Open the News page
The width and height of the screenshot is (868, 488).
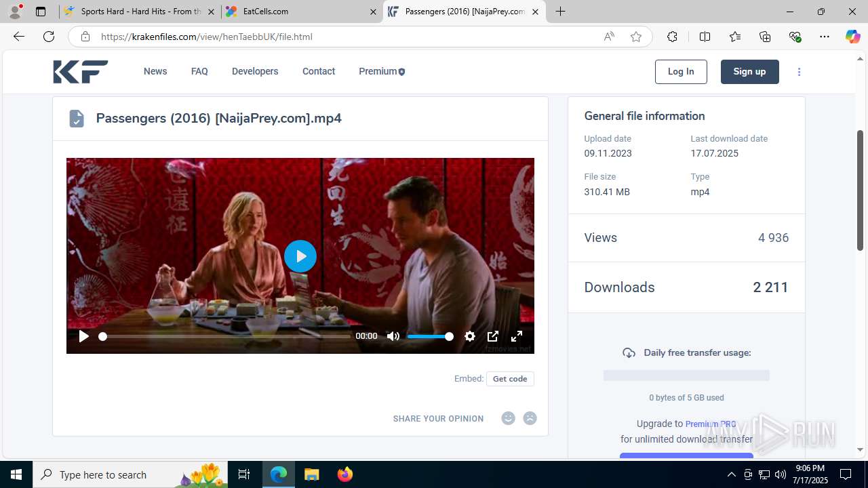coord(155,71)
